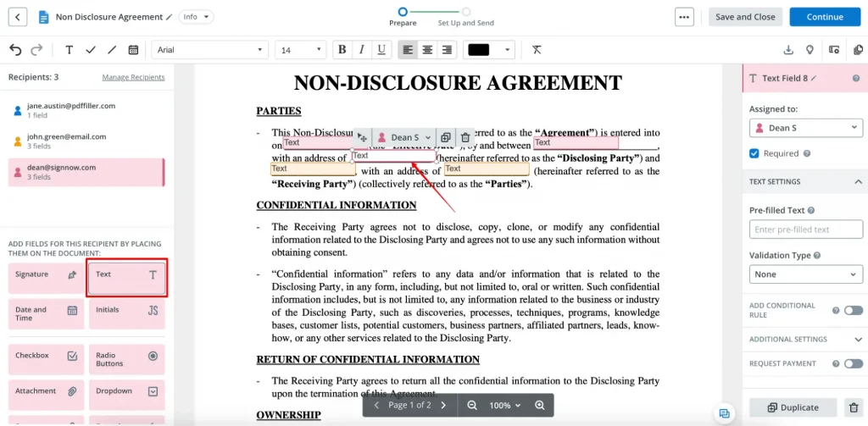868x426 pixels.
Task: Click the redo arrow icon
Action: pos(36,50)
